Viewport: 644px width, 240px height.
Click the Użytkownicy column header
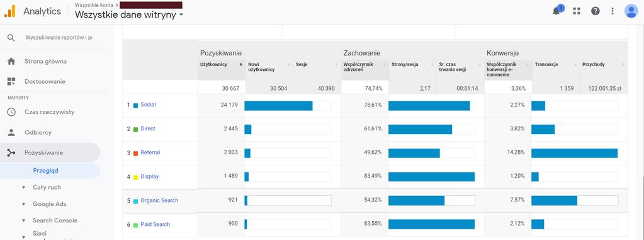point(222,70)
